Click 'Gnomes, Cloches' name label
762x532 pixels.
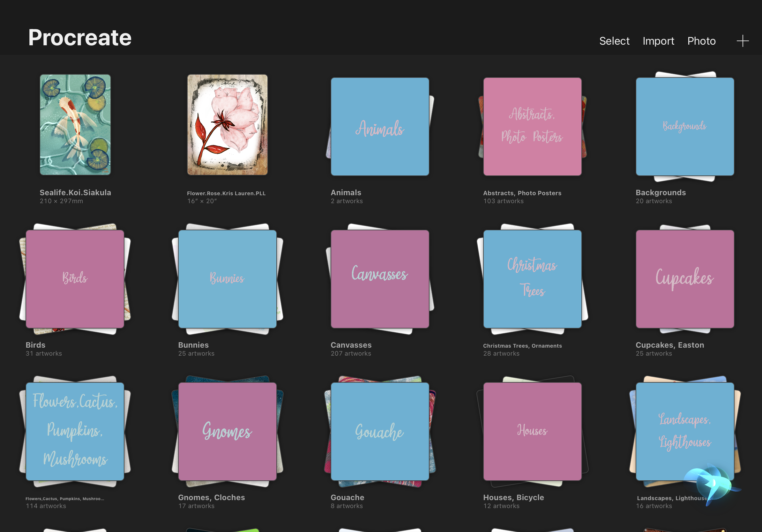(x=212, y=497)
